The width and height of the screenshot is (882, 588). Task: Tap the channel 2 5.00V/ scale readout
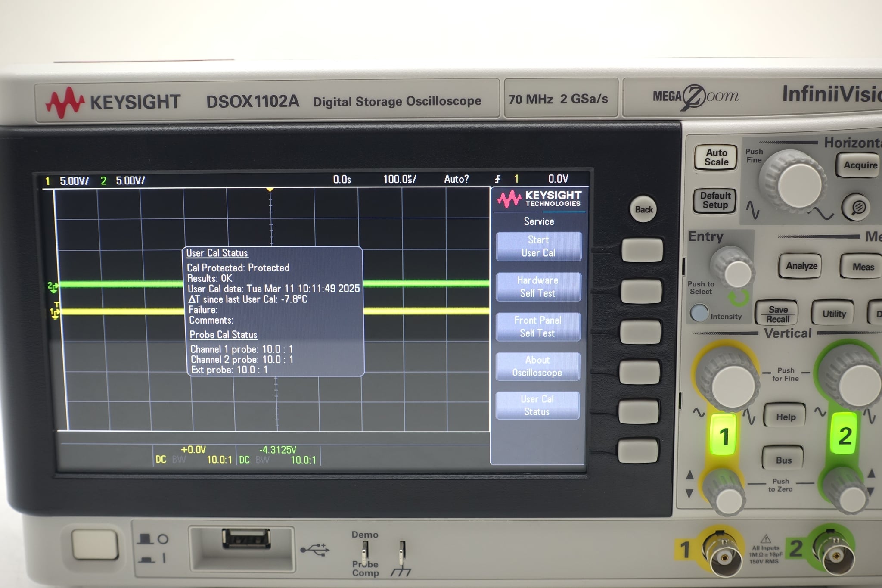click(x=130, y=180)
